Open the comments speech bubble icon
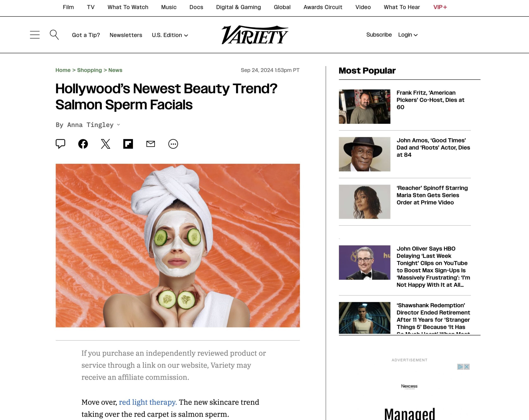Image resolution: width=529 pixels, height=420 pixels. pos(60,144)
